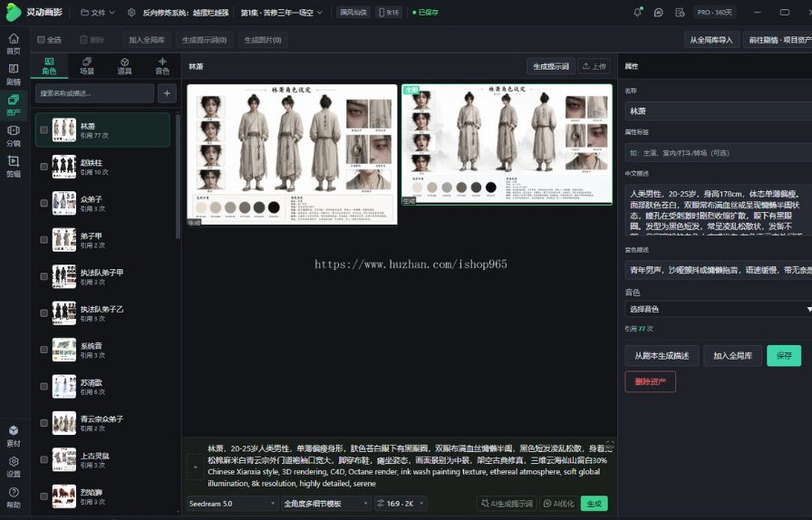812x520 pixels.
Task: Click the PRO · 360天 badge
Action: pos(715,13)
